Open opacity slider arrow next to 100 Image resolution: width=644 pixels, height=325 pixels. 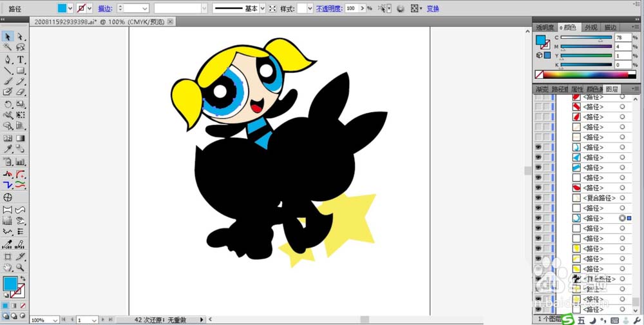(362, 8)
